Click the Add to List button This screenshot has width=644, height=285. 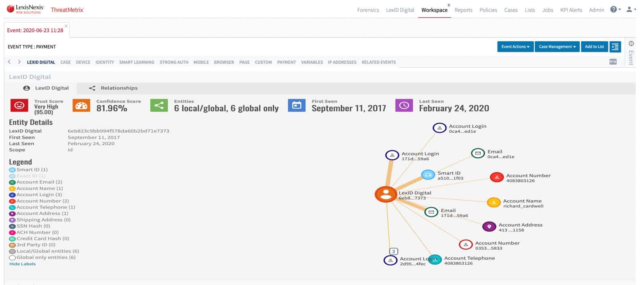(x=594, y=47)
